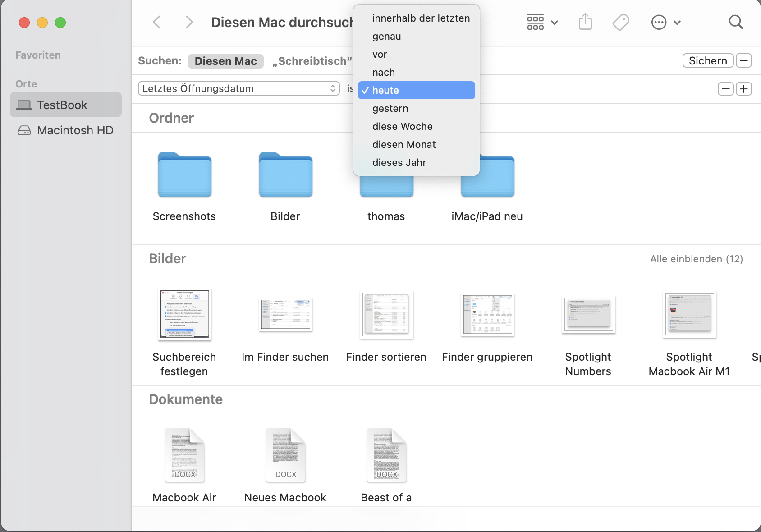Switch search scope to Schreibtisch
The image size is (761, 532).
click(312, 61)
